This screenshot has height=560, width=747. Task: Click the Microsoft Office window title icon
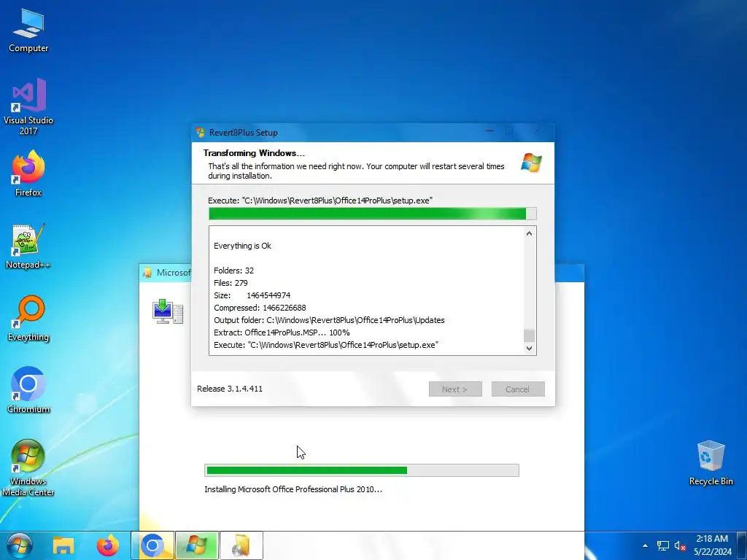pyautogui.click(x=147, y=273)
